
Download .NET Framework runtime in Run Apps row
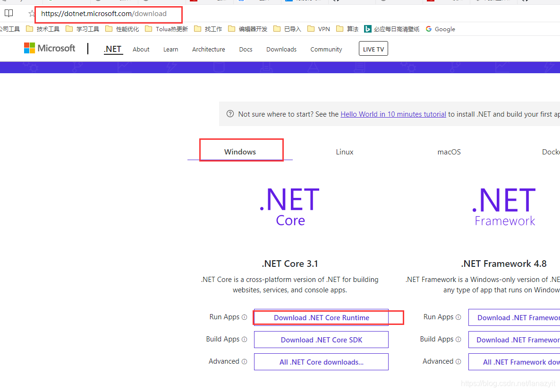[514, 317]
